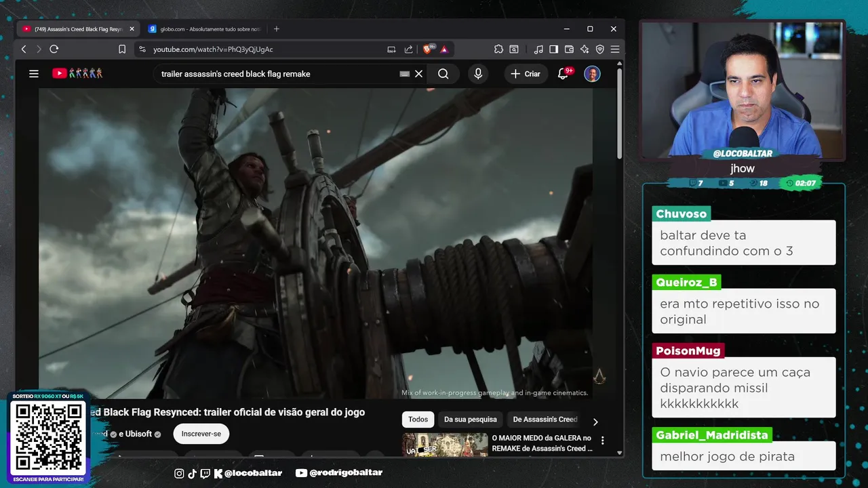Show more filter chips with the arrow
The height and width of the screenshot is (488, 868).
pos(595,422)
